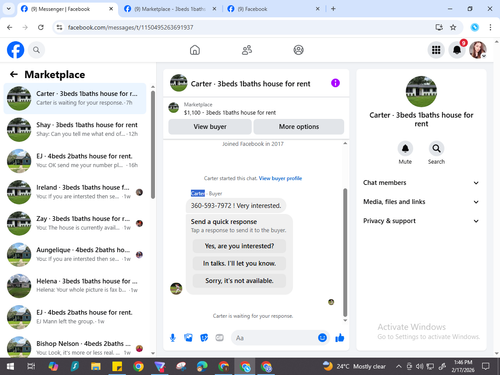Open Shay's 3beds 1baths conversation
The image size is (500, 375).
(x=75, y=129)
